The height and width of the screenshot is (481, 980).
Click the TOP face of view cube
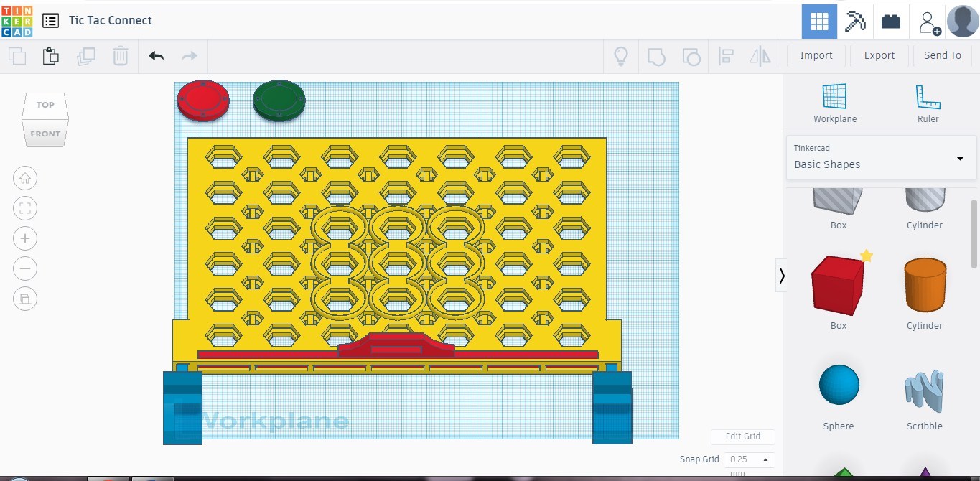coord(45,105)
